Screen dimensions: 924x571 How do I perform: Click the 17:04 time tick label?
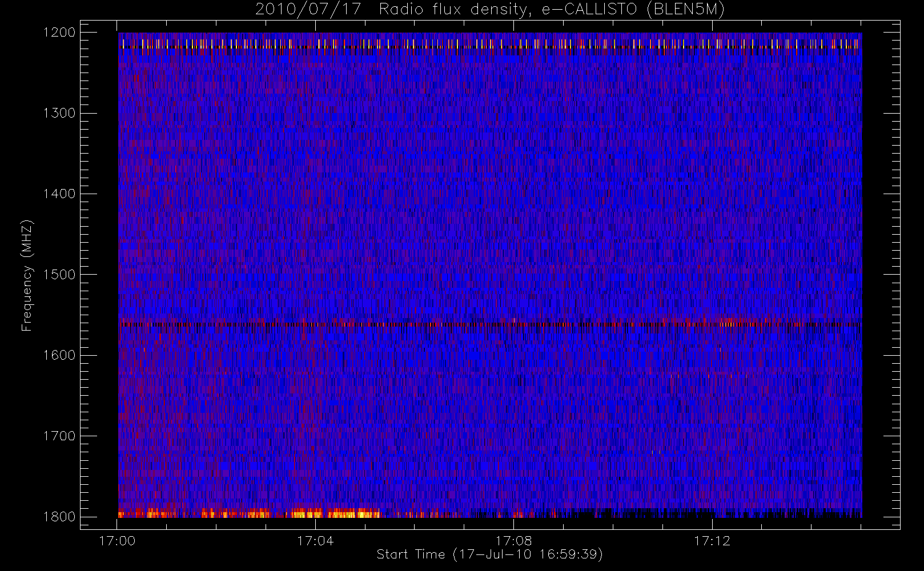tap(315, 541)
